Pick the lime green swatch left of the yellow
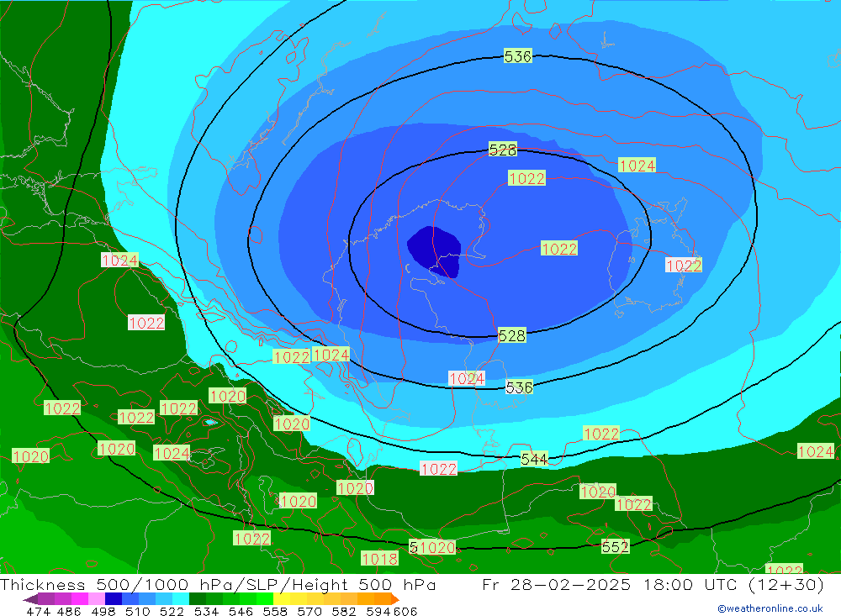 tap(265, 599)
